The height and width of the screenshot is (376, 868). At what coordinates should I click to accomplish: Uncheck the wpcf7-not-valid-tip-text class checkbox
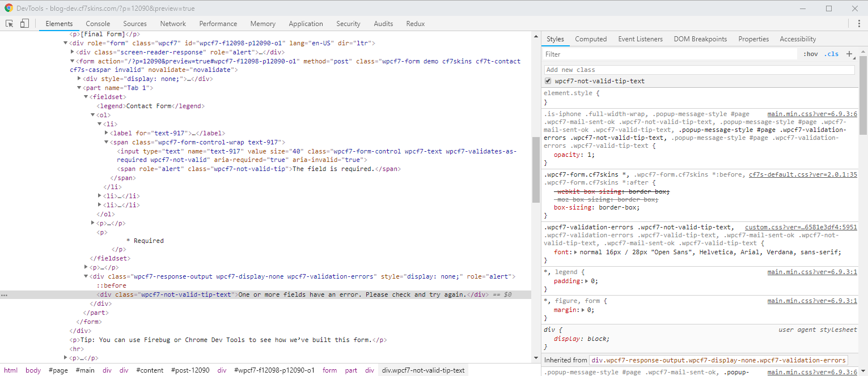(548, 81)
